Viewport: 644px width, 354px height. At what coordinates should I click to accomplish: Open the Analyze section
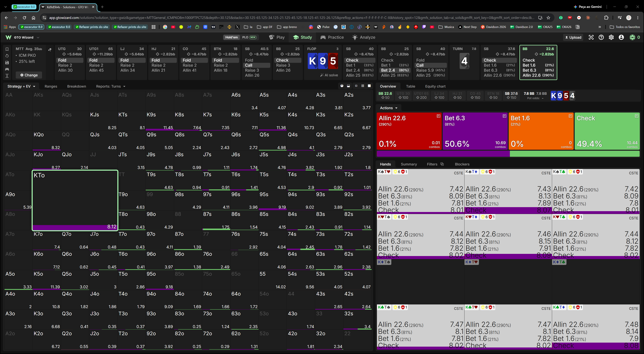tap(364, 37)
